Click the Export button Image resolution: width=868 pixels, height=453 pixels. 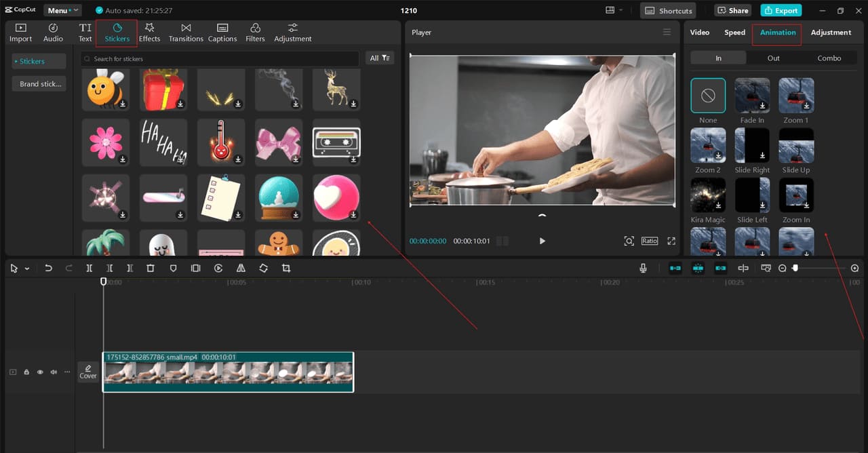[x=781, y=11]
